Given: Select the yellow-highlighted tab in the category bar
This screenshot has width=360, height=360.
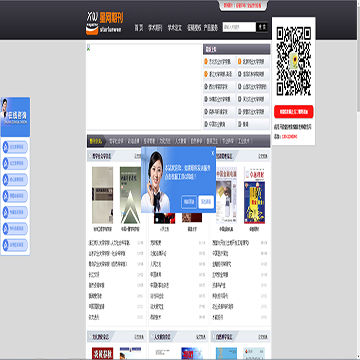Looking at the screenshot, I should point(96,141).
